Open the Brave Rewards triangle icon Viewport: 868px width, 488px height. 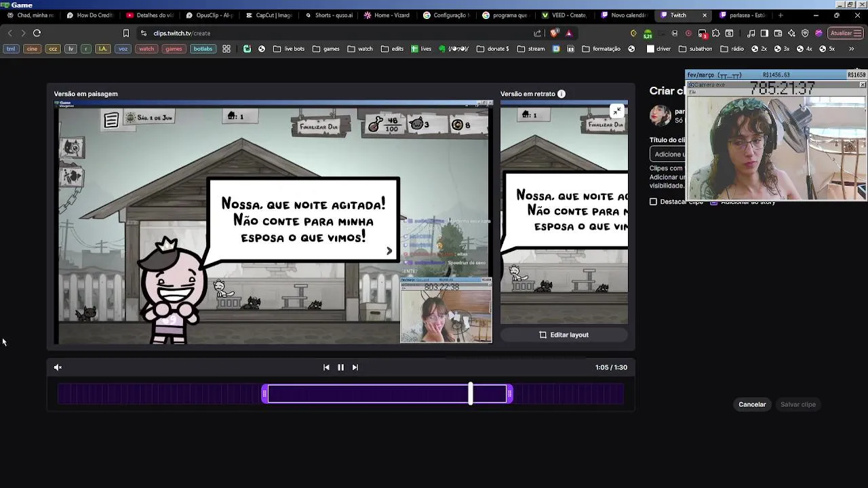(x=569, y=33)
